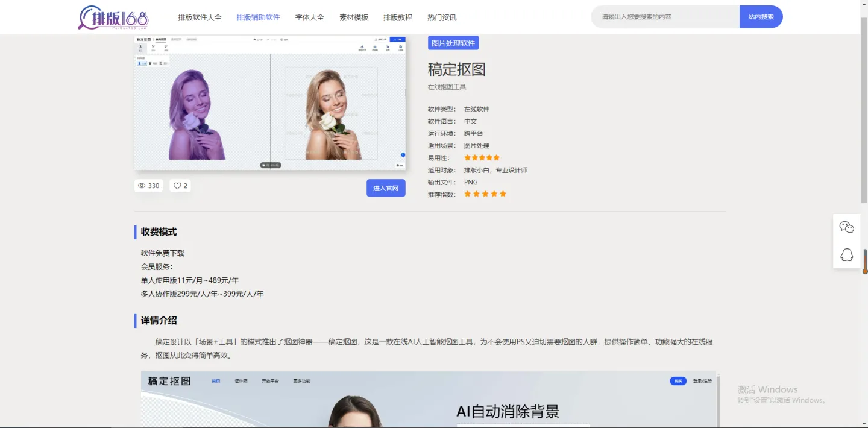Open the WeChat floating contact icon

[x=846, y=227]
